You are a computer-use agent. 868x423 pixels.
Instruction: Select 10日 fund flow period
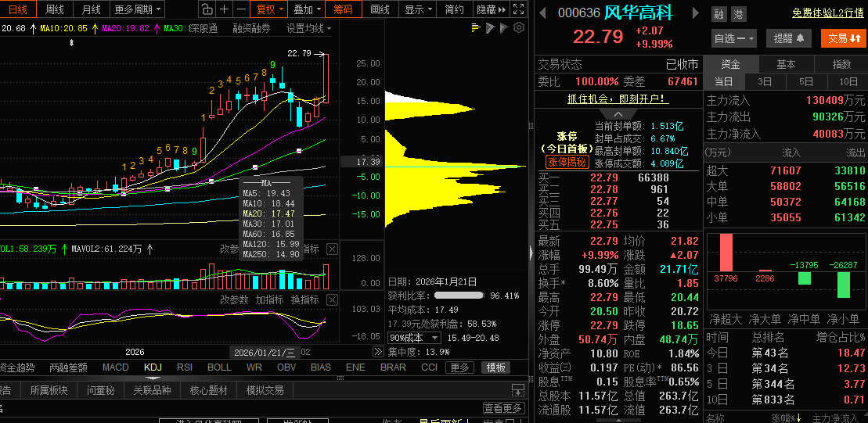(x=848, y=82)
